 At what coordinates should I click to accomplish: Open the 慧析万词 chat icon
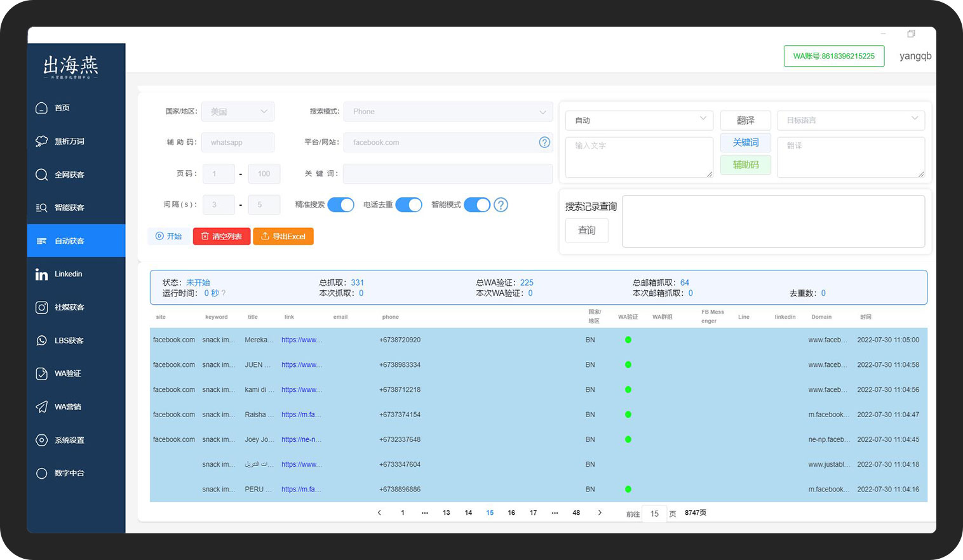(x=41, y=141)
